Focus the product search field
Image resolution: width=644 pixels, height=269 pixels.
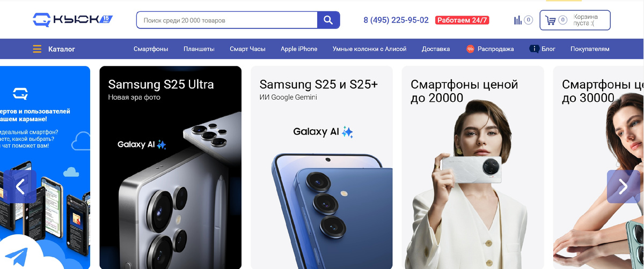(227, 20)
